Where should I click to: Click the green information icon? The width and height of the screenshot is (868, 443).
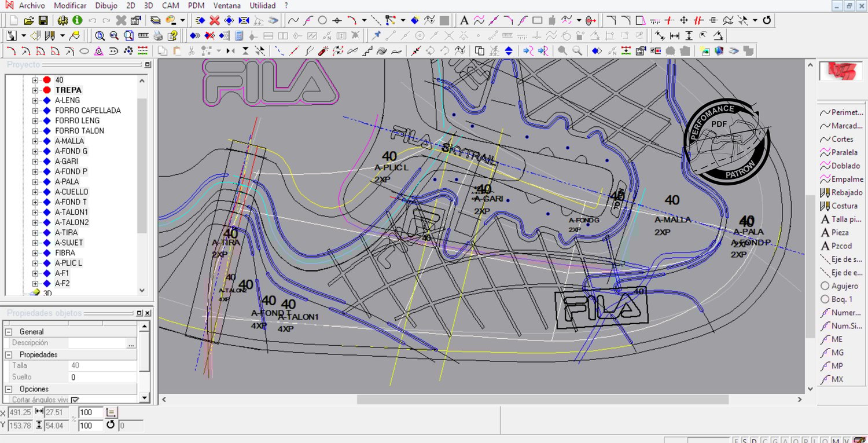pos(77,20)
